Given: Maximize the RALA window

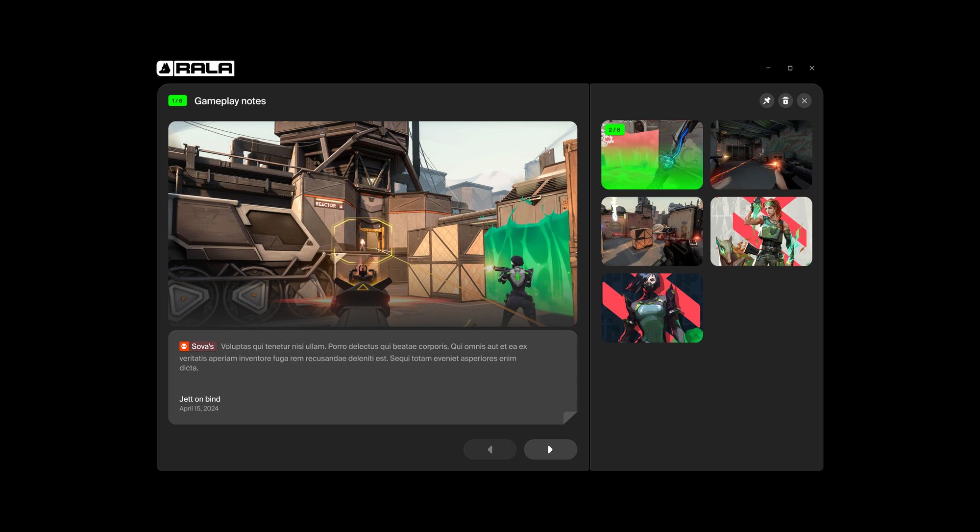Looking at the screenshot, I should coord(790,68).
